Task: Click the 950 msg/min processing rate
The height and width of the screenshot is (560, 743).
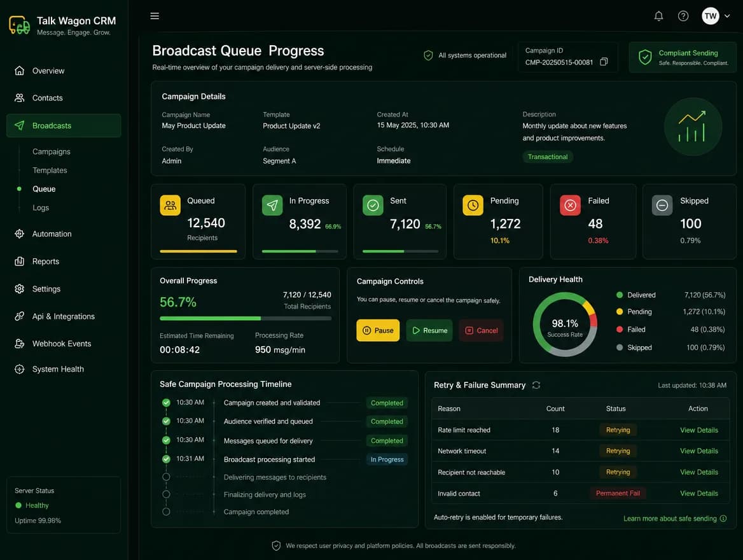Action: pyautogui.click(x=280, y=350)
